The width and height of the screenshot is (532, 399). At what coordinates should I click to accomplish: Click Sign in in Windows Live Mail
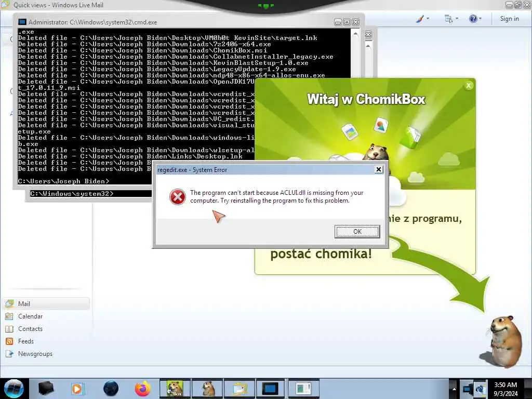[x=509, y=19]
